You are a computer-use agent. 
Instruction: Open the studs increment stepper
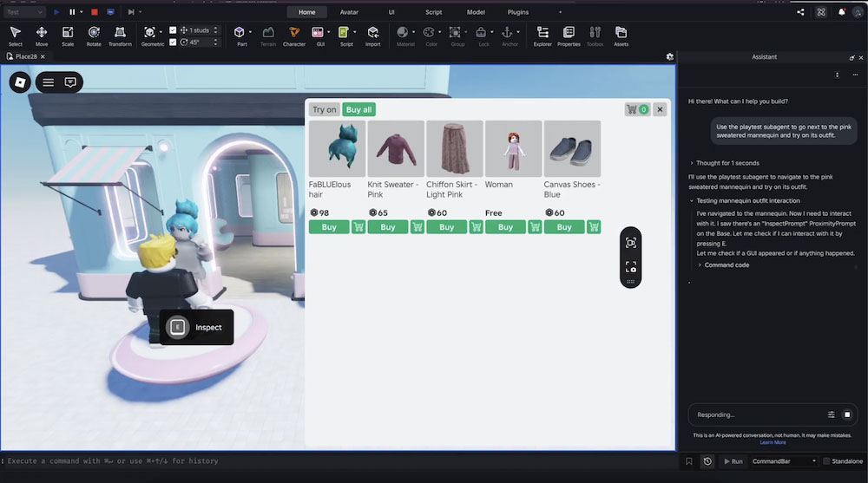(x=216, y=29)
